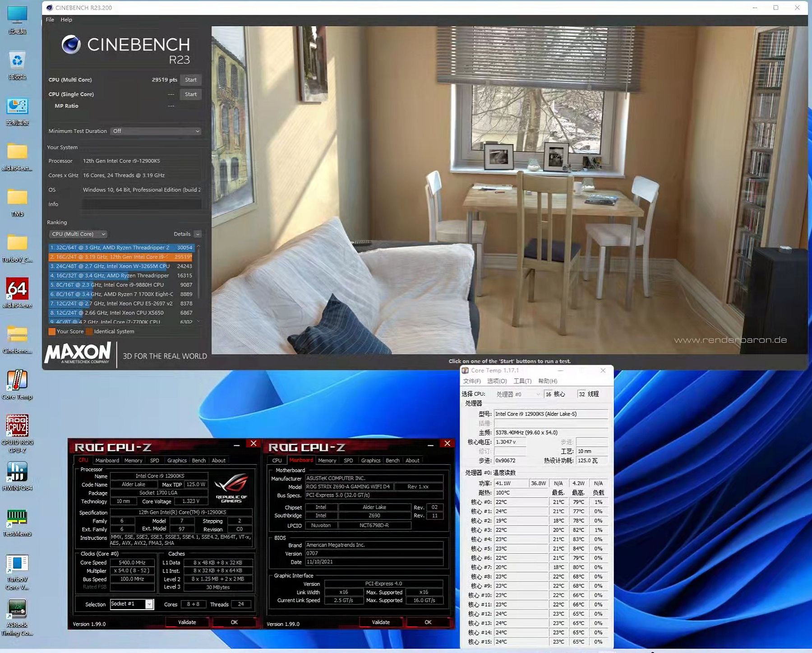Image resolution: width=812 pixels, height=653 pixels.
Task: Launch HWiNFO64 desktop shortcut
Action: [x=17, y=476]
